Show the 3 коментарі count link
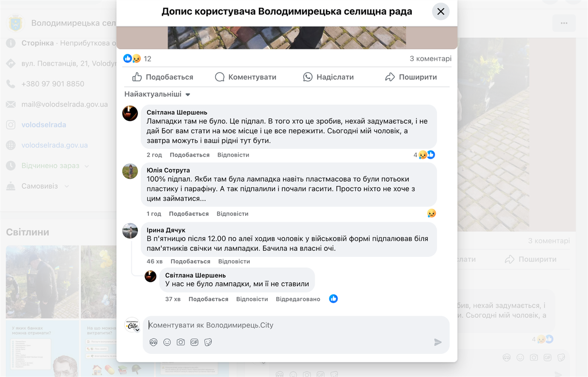Screen dimensions: 588x377 pos(430,59)
